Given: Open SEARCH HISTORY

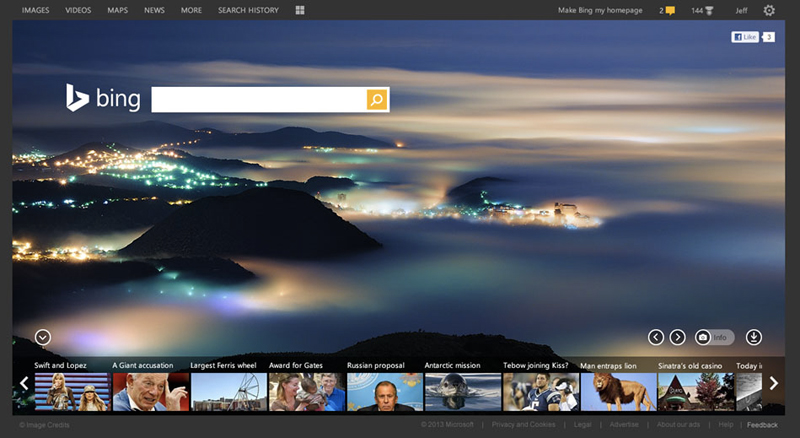Looking at the screenshot, I should coord(248,10).
